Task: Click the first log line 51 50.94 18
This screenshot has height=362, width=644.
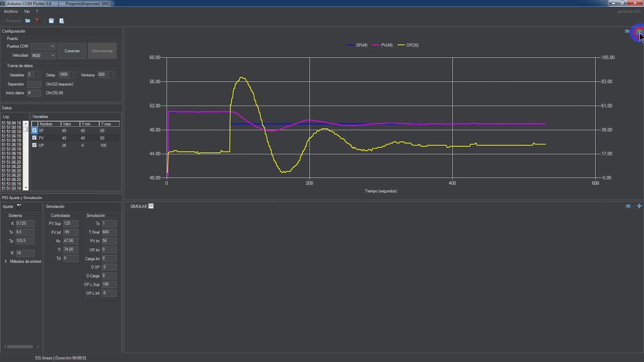Action: (x=12, y=123)
